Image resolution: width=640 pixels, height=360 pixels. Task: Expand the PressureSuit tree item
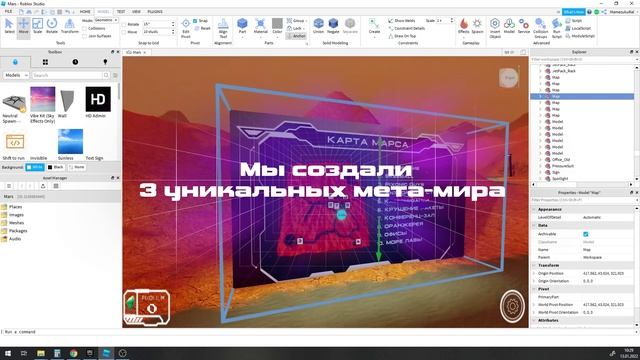(540, 166)
